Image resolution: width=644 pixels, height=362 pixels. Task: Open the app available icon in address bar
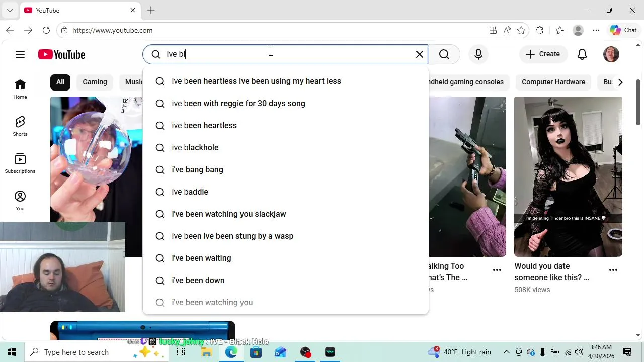point(493,30)
